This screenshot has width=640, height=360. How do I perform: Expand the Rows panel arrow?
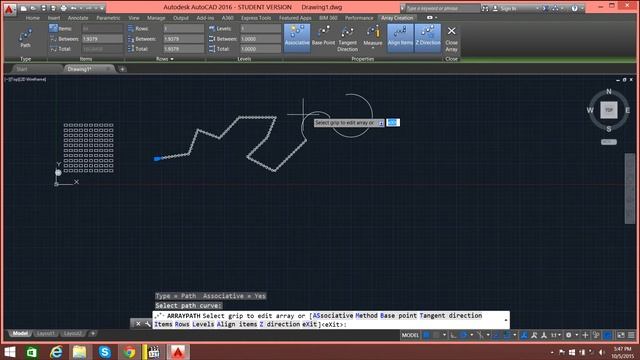(x=172, y=59)
